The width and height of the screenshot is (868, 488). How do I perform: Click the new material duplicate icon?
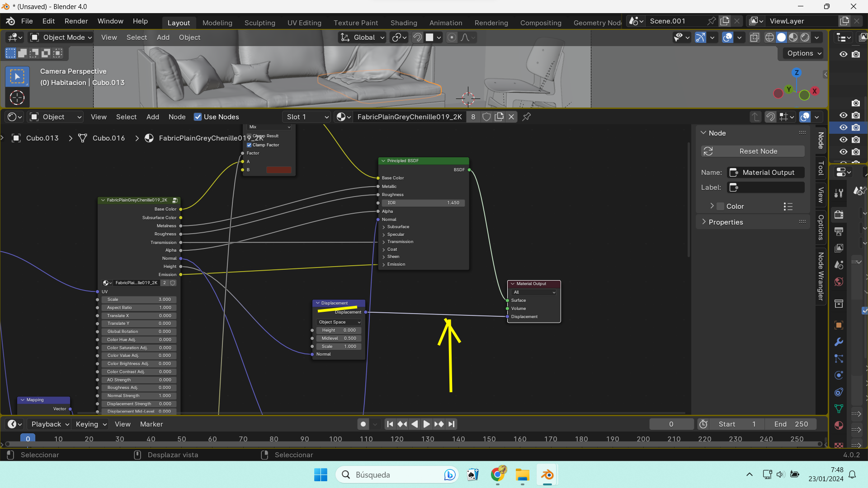coord(499,117)
